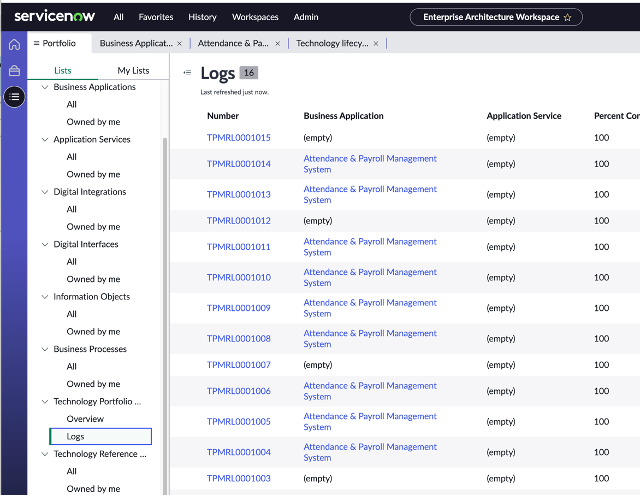The width and height of the screenshot is (640, 496).
Task: Open the briefcase portfolio icon in sidebar
Action: (14, 71)
